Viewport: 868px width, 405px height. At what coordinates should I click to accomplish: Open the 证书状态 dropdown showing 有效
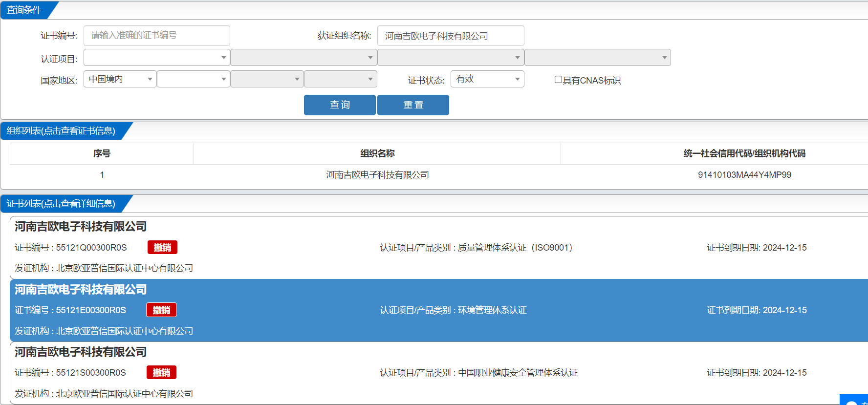(487, 79)
